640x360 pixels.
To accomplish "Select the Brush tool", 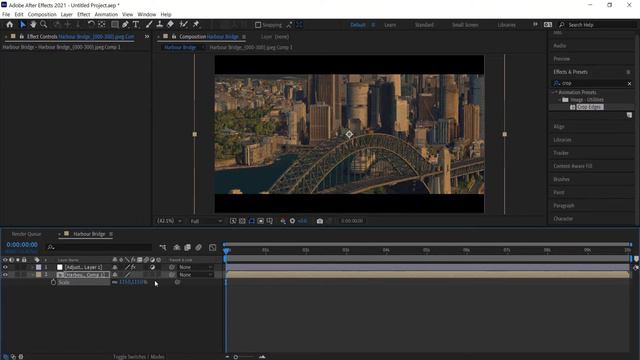I will point(149,24).
